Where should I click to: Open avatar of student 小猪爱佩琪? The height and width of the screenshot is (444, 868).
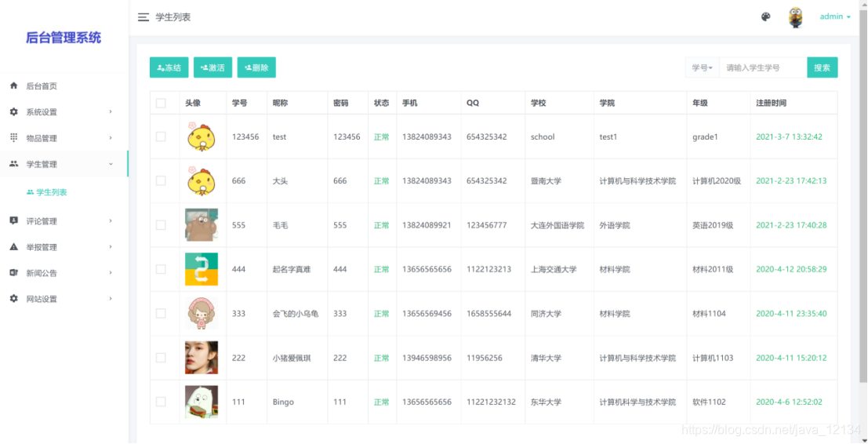click(x=202, y=358)
